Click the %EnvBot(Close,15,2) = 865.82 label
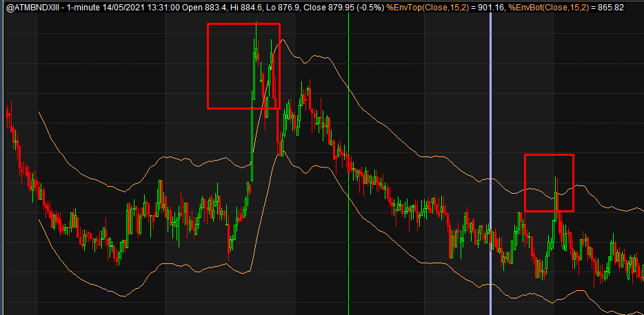The height and width of the screenshot is (315, 644). (566, 8)
